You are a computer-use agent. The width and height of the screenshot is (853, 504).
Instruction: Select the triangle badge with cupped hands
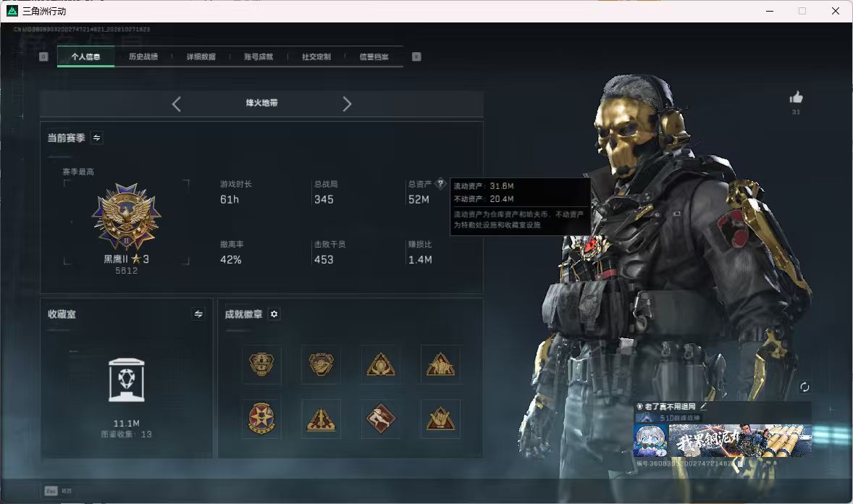pos(381,364)
